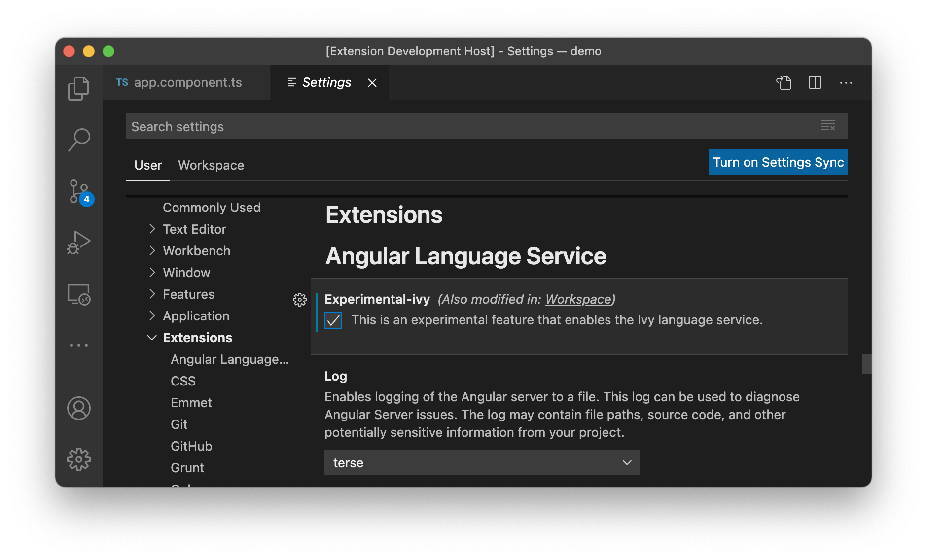
Task: Open the Manage gear in activity bar
Action: click(79, 459)
